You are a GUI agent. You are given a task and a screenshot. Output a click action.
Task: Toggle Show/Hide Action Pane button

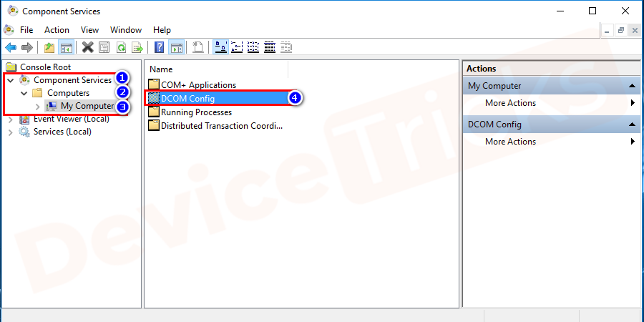(176, 48)
